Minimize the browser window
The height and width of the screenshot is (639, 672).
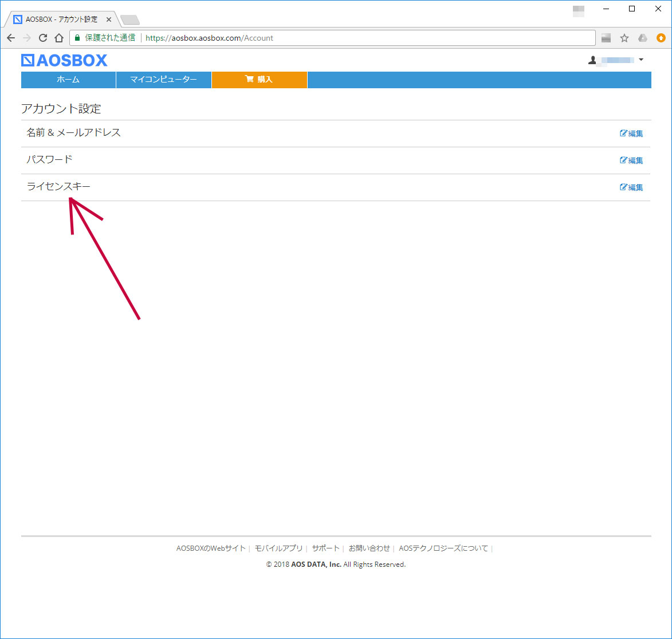[606, 9]
